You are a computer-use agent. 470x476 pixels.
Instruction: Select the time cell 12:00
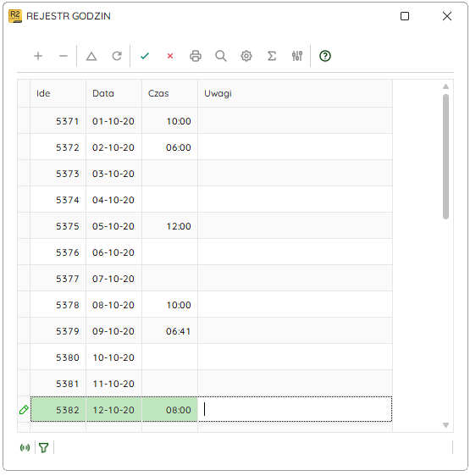(169, 226)
